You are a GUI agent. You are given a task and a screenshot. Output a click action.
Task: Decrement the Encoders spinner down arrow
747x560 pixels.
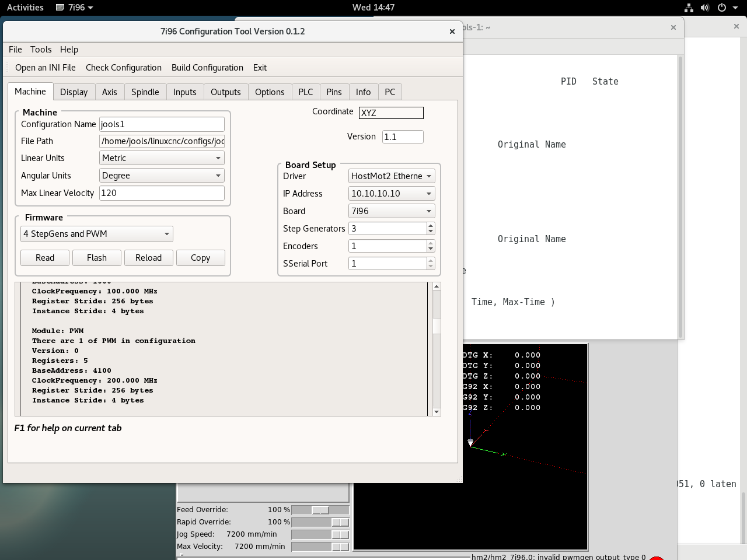tap(431, 249)
